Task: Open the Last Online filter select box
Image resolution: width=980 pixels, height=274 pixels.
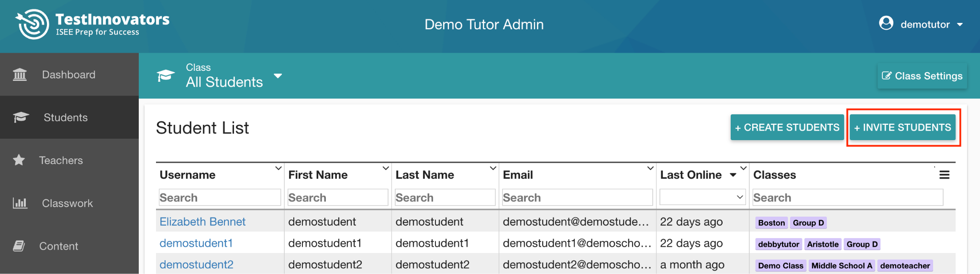Action: [702, 197]
